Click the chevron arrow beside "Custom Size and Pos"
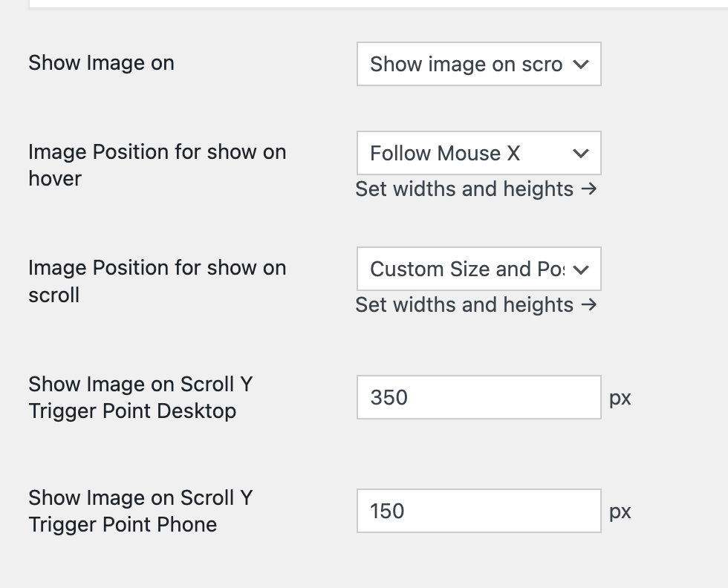 click(582, 269)
